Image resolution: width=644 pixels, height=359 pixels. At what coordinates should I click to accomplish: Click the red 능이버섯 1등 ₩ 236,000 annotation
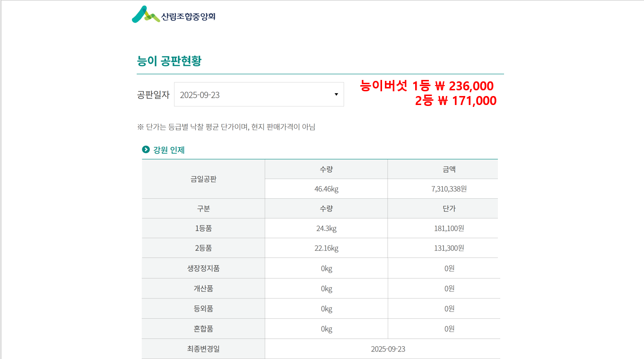tap(426, 86)
